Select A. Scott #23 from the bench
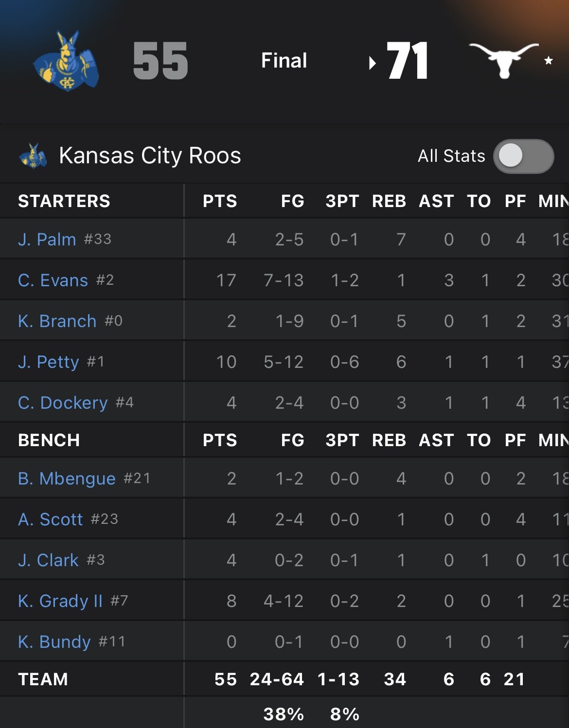Viewport: 569px width, 728px height. [x=50, y=519]
